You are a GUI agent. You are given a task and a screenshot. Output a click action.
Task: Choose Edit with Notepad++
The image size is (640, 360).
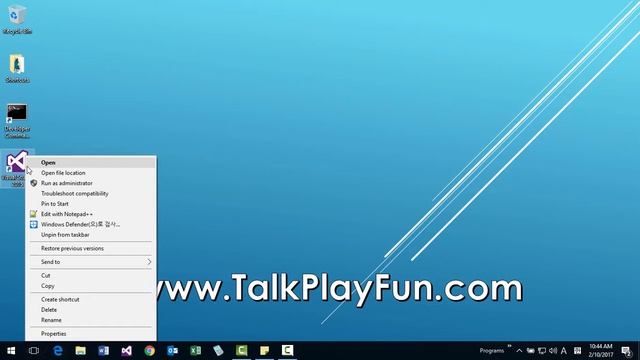point(91,214)
